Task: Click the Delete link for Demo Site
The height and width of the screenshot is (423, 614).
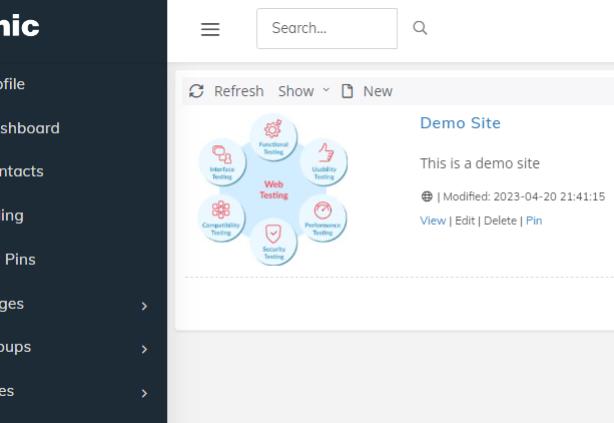Action: tap(500, 221)
